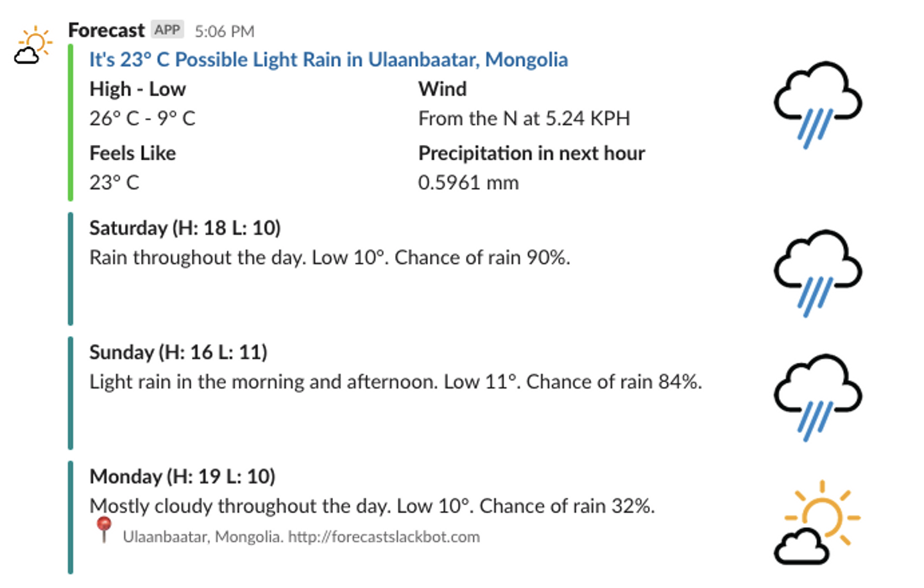924x588 pixels.
Task: Click the Forecast sender name
Action: [107, 30]
